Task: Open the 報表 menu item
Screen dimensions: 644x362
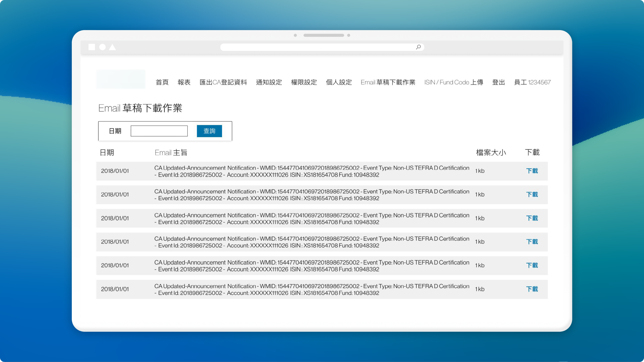Action: 184,82
